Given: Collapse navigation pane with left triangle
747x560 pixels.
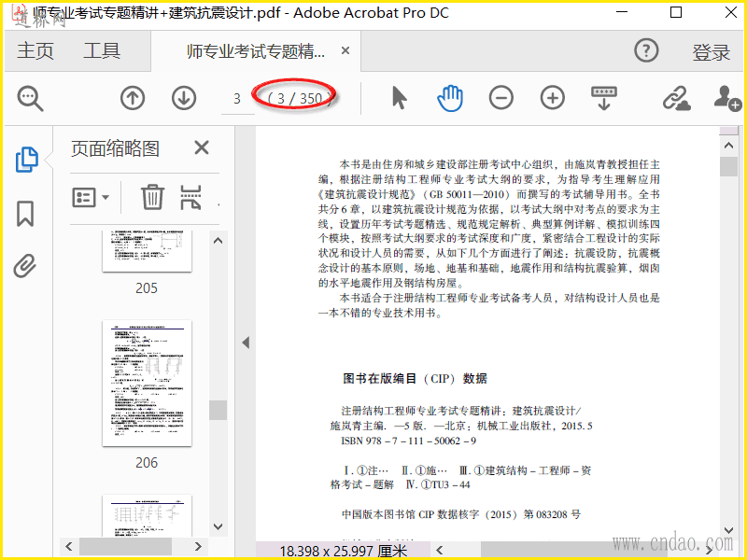Looking at the screenshot, I should click(246, 343).
